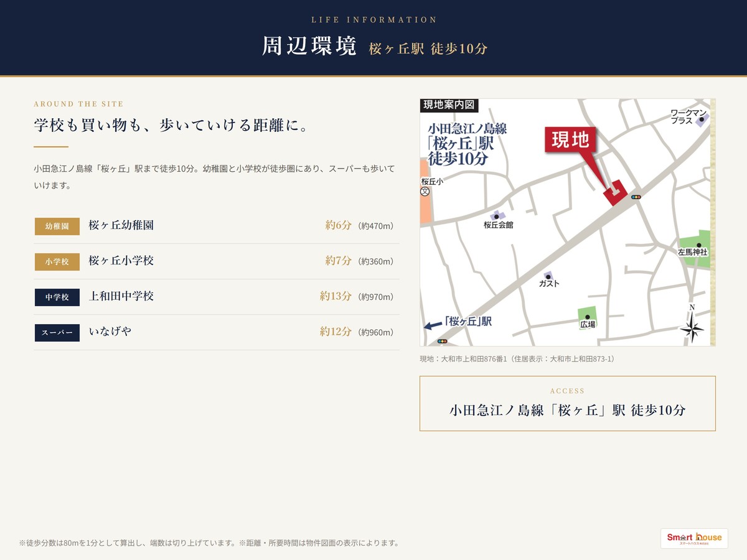Viewport: 747px width, 560px height.
Task: Click the 「桜ヶ丘」駅 direction label on map
Action: point(468,322)
